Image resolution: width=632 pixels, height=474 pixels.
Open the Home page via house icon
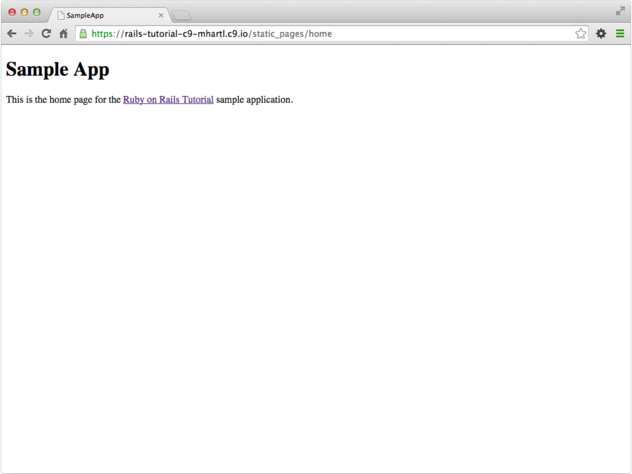(63, 34)
